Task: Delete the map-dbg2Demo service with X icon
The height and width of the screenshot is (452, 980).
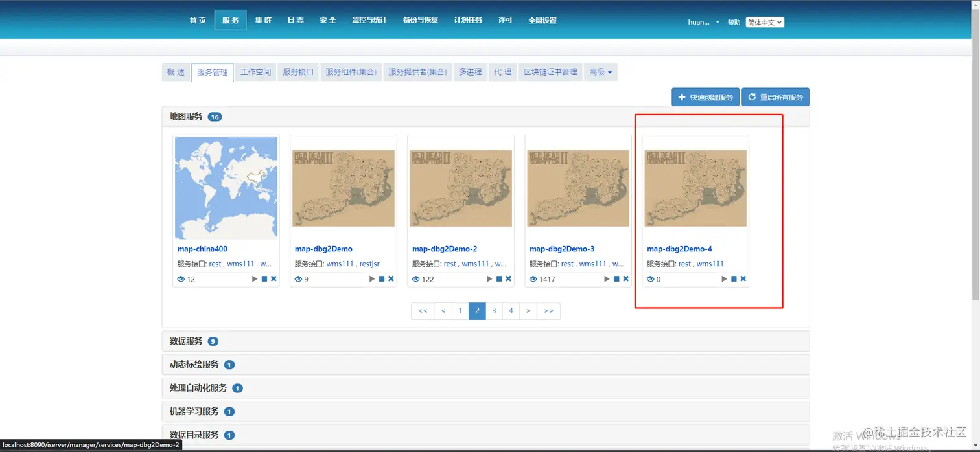Action: pyautogui.click(x=391, y=279)
